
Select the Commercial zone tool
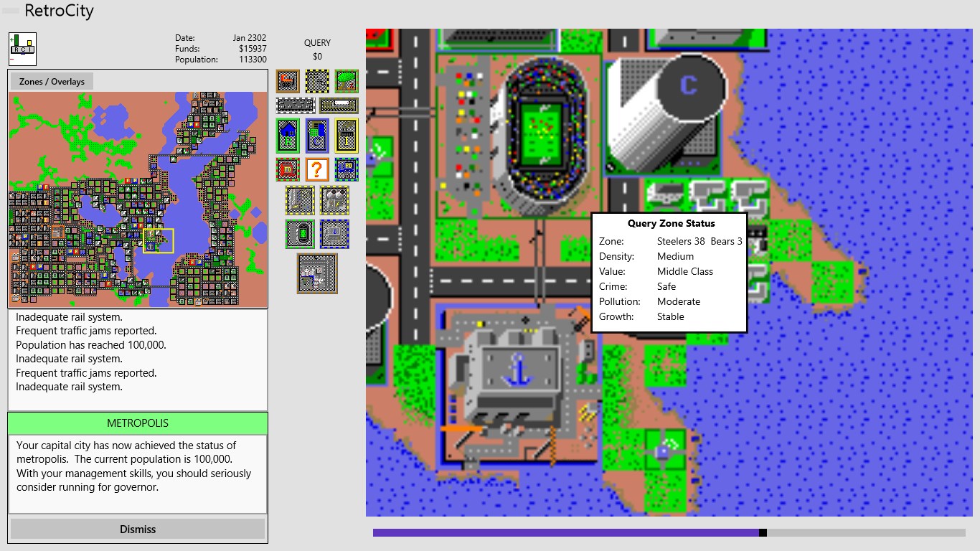[x=317, y=136]
